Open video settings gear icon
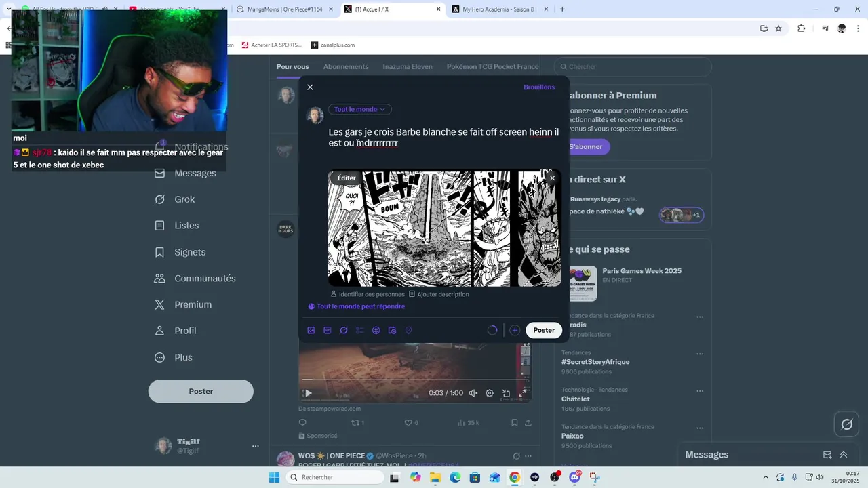This screenshot has width=868, height=488. tap(490, 393)
